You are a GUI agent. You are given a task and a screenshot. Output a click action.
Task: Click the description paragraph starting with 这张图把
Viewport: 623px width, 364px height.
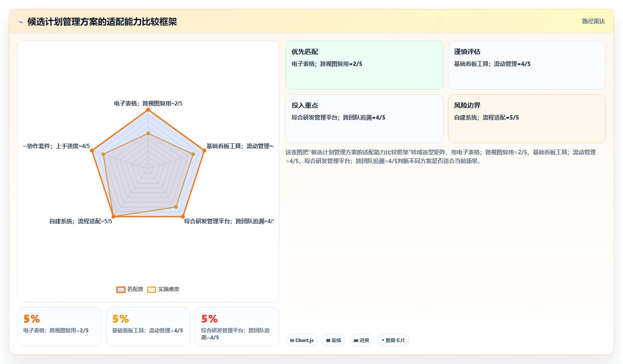coord(441,157)
